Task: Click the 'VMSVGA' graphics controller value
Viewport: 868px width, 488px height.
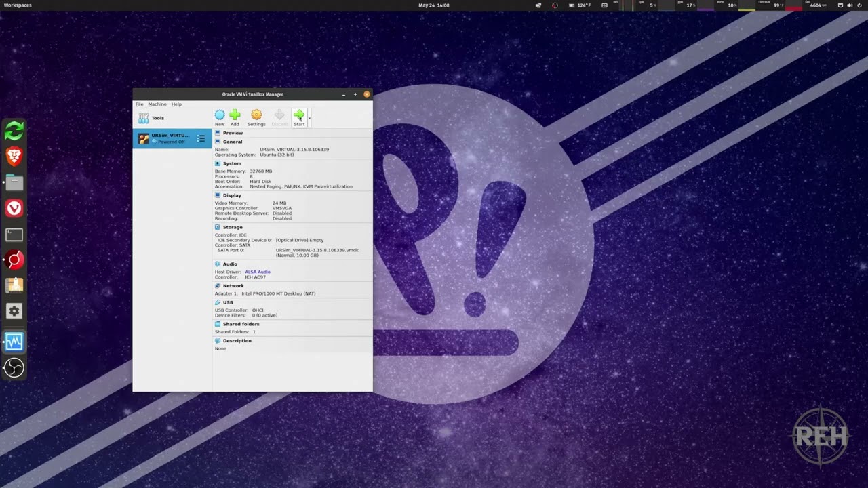Action: (x=282, y=208)
